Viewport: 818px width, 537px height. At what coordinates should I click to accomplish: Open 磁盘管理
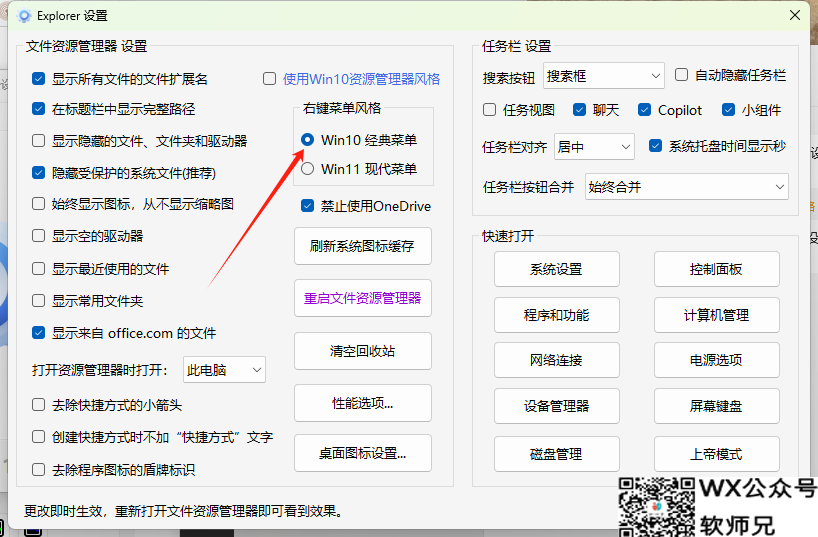pyautogui.click(x=557, y=454)
